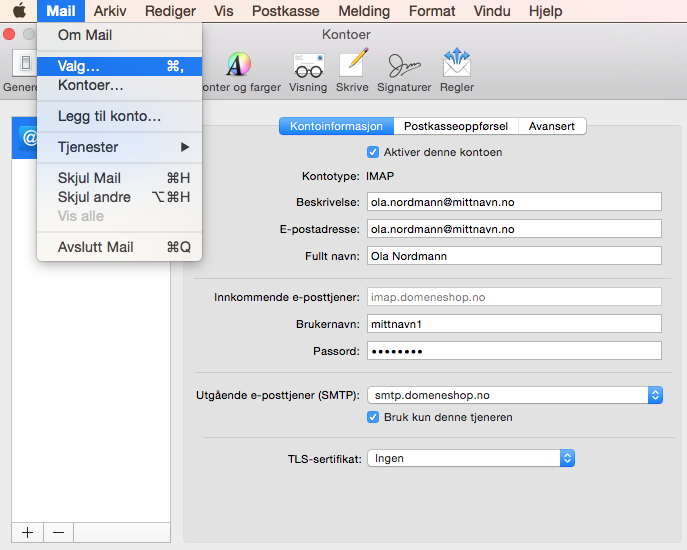Screen dimensions: 687x550
Task: Choose Legg til konto… menu item
Action: [x=120, y=116]
